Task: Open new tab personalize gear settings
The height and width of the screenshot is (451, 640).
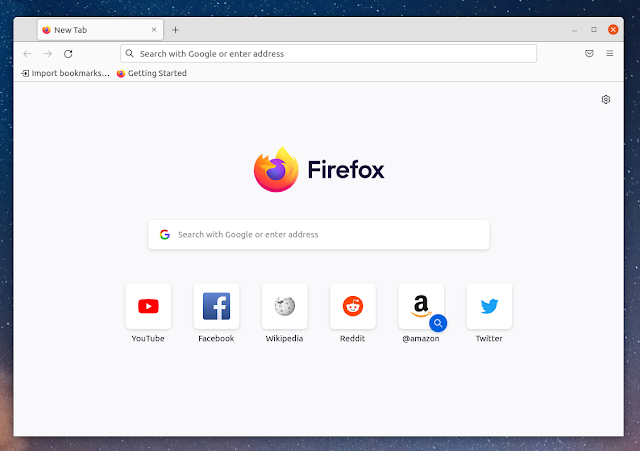Action: (x=606, y=100)
